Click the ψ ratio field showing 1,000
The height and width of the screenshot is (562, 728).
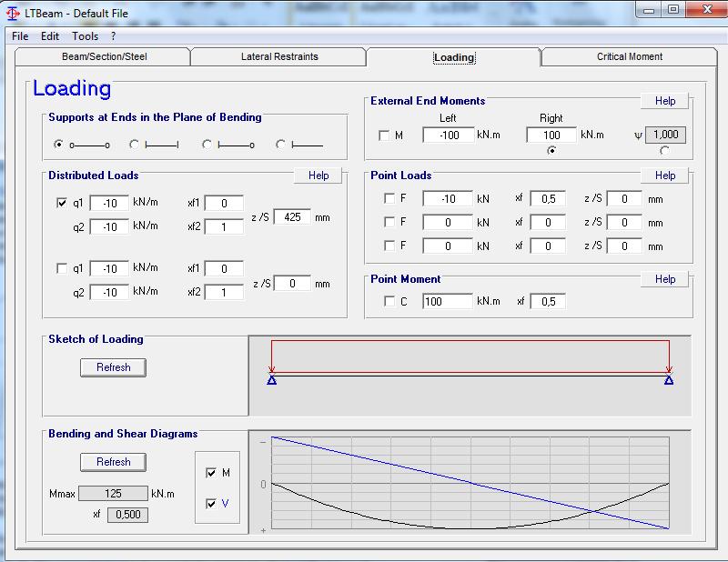pos(665,135)
